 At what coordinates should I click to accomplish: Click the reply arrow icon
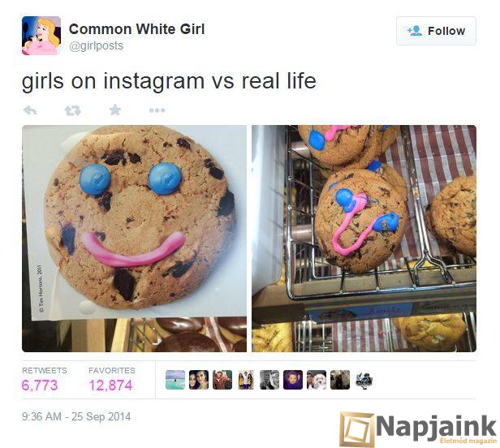tap(30, 110)
